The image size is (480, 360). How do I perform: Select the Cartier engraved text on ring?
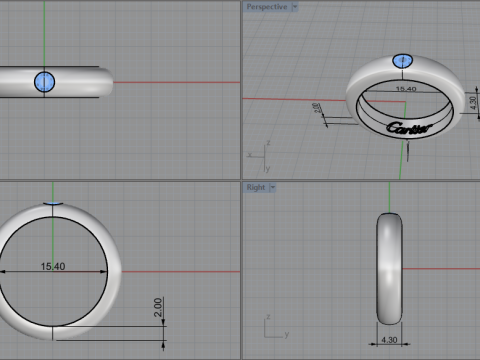tap(409, 128)
